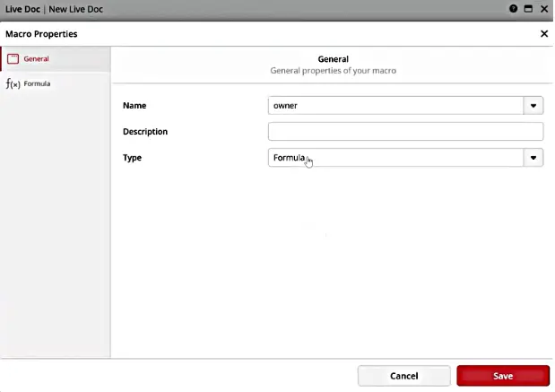Close the Macro Properties dialog
The height and width of the screenshot is (392, 555).
tap(544, 34)
